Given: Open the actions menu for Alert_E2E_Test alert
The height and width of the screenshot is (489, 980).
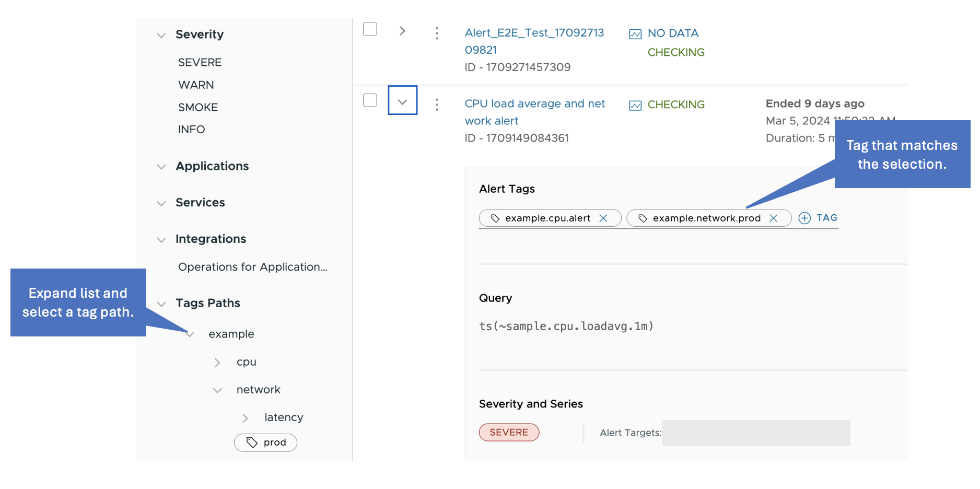Looking at the screenshot, I should 437,33.
